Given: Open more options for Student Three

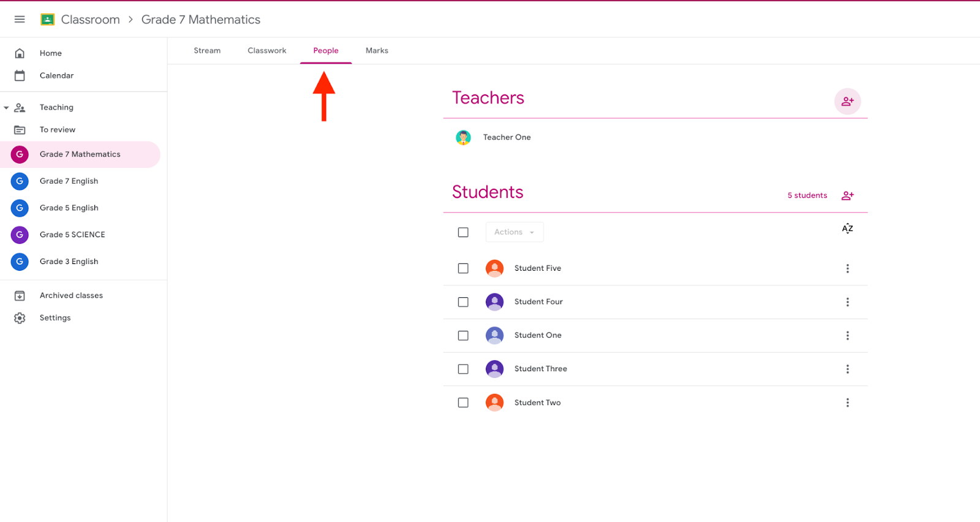Looking at the screenshot, I should [x=848, y=369].
